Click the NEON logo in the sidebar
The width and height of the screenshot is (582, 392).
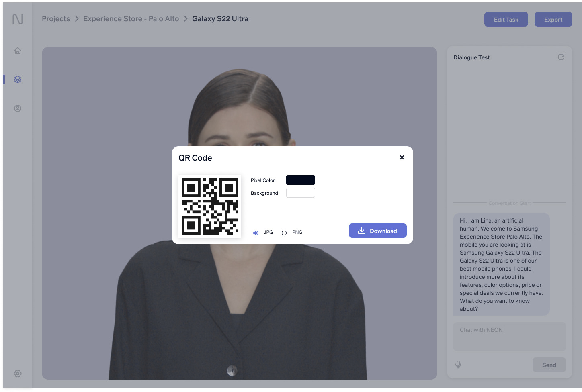[17, 19]
